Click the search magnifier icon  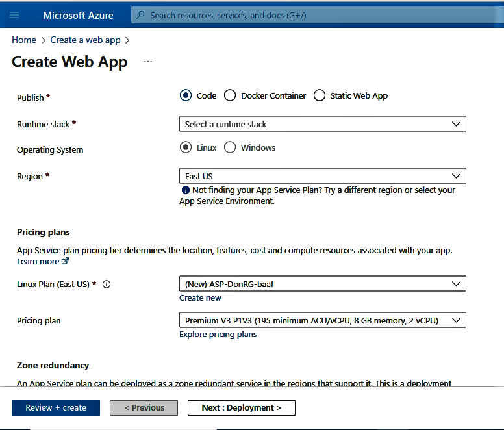(141, 15)
